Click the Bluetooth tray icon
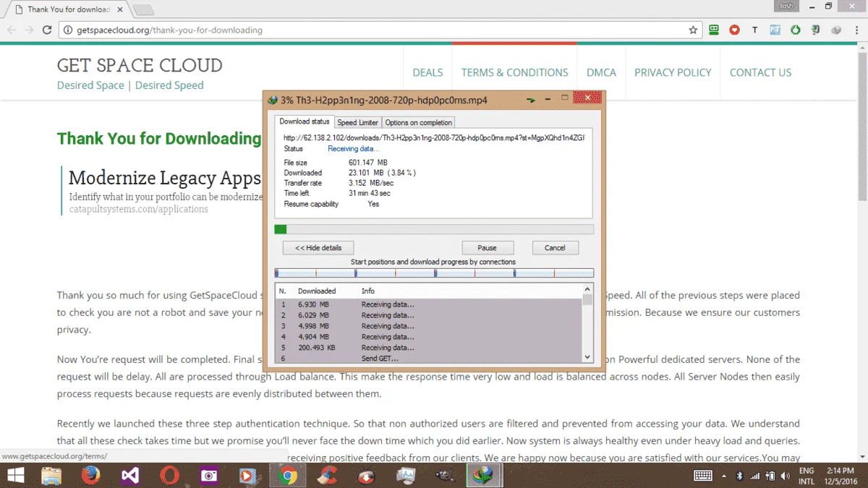Viewport: 868px width, 488px height. [739, 476]
